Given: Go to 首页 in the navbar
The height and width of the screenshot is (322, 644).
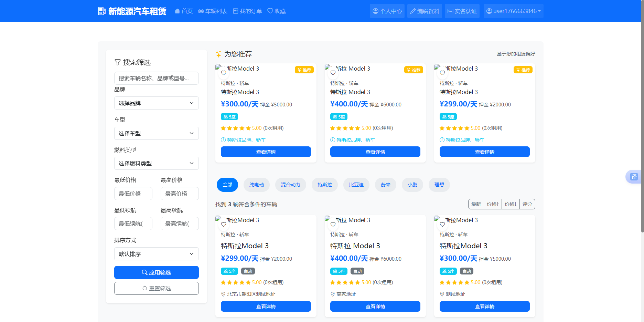Looking at the screenshot, I should click(x=184, y=11).
